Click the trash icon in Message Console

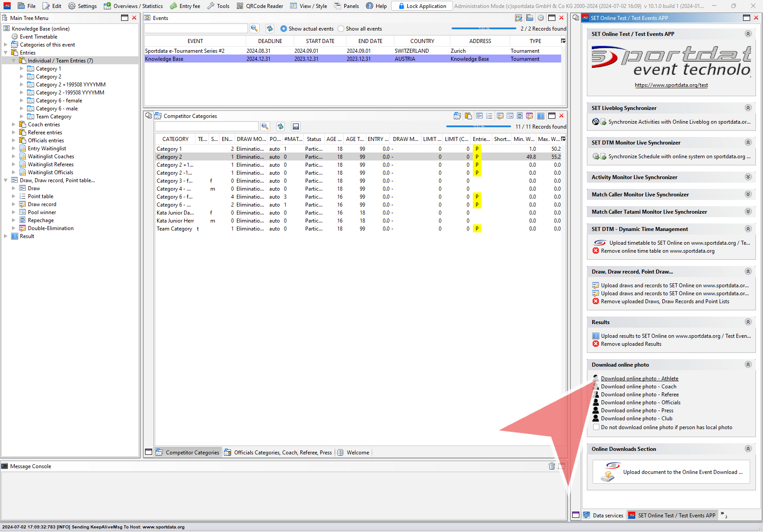(x=551, y=466)
